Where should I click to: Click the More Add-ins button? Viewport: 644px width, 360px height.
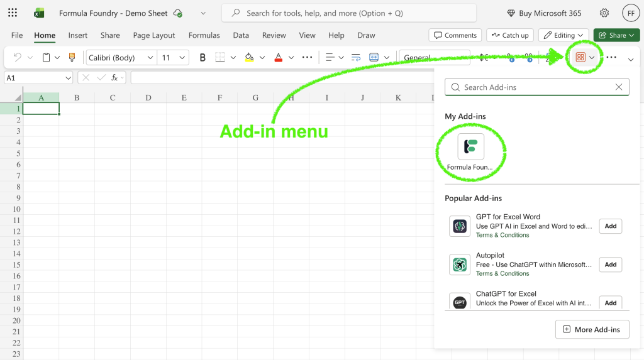(592, 329)
